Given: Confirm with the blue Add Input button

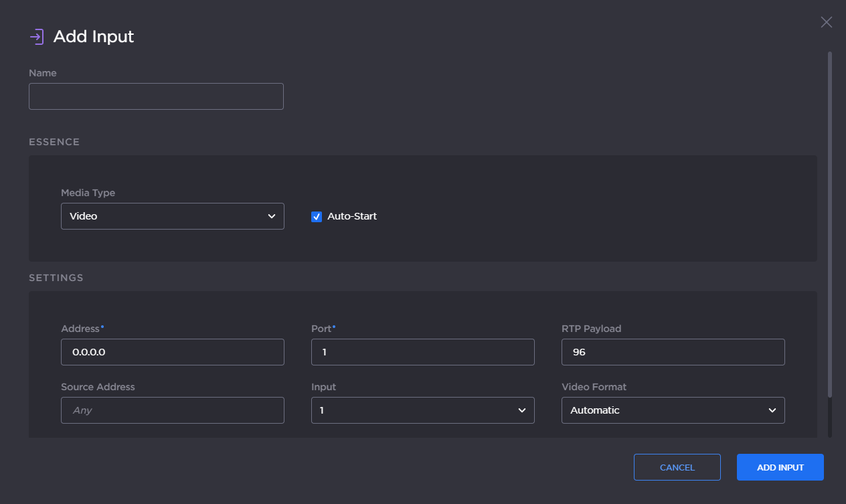Looking at the screenshot, I should tap(780, 467).
